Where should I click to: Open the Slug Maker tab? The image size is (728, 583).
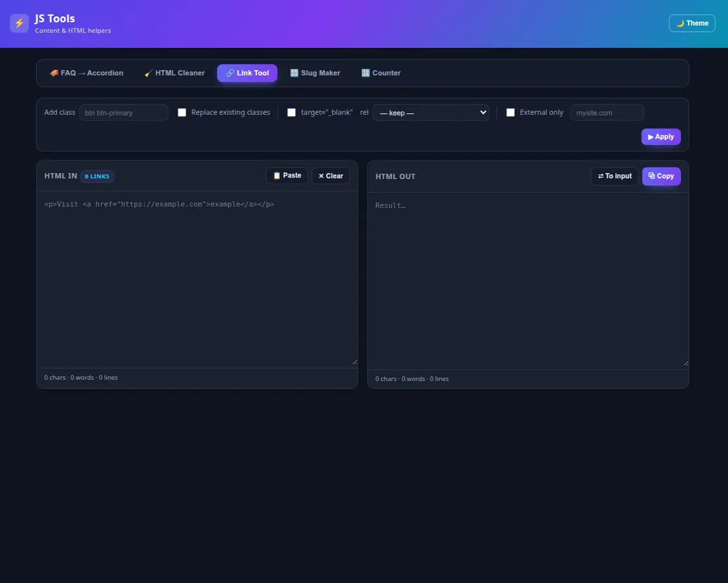tap(315, 73)
